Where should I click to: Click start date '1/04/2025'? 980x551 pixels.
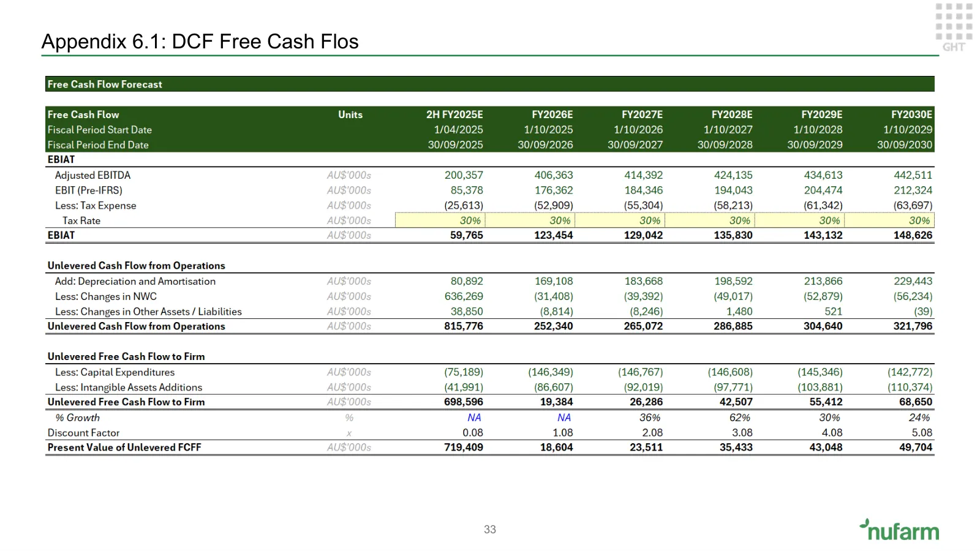pos(459,130)
